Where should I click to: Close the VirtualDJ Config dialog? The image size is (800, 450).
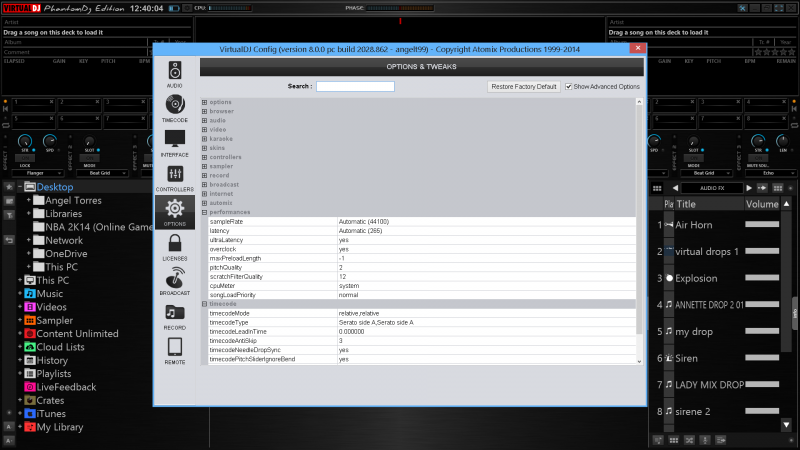[x=638, y=48]
